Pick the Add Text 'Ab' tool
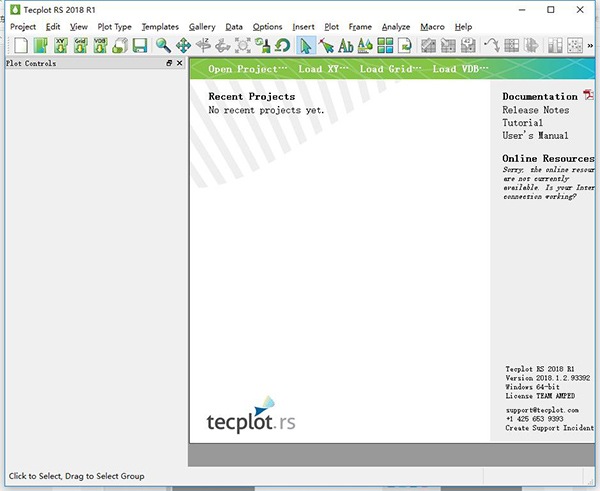 pyautogui.click(x=346, y=45)
